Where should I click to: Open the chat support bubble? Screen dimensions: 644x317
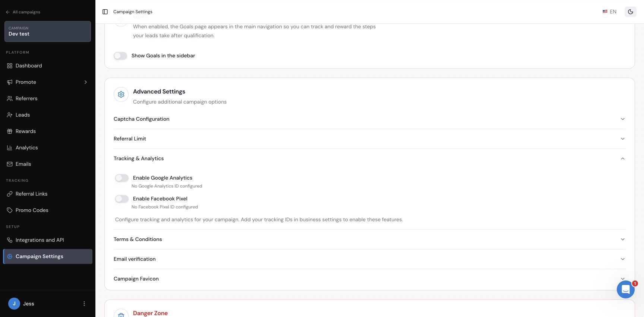tap(626, 289)
